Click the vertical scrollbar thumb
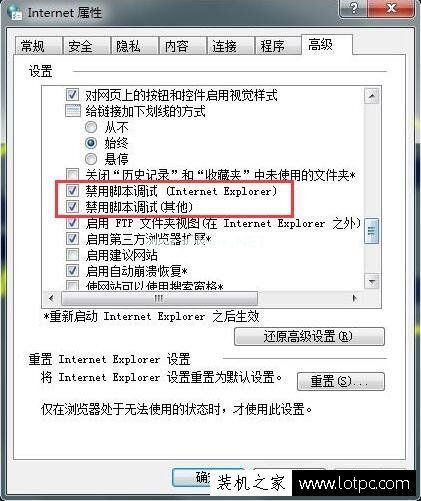Viewport: 421px width, 501px height. coord(371,231)
